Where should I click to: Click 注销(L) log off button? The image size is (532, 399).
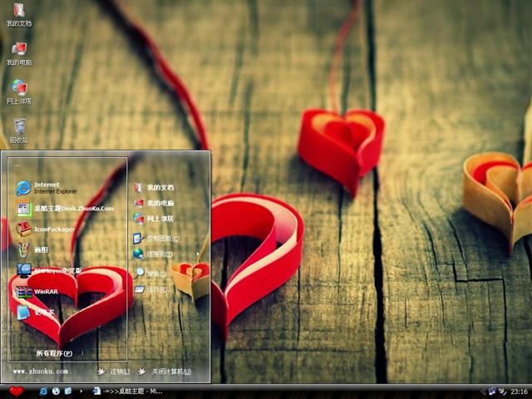point(114,372)
